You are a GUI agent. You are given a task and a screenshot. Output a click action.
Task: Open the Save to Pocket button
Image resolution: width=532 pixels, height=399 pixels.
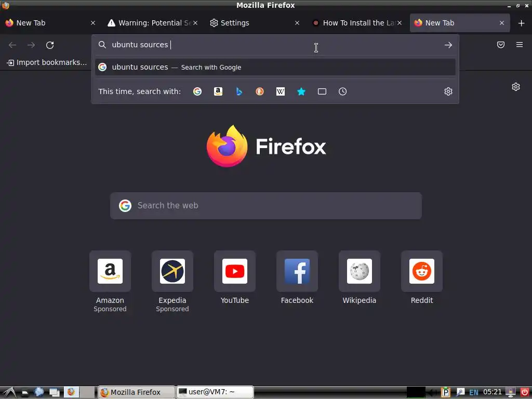coord(500,45)
